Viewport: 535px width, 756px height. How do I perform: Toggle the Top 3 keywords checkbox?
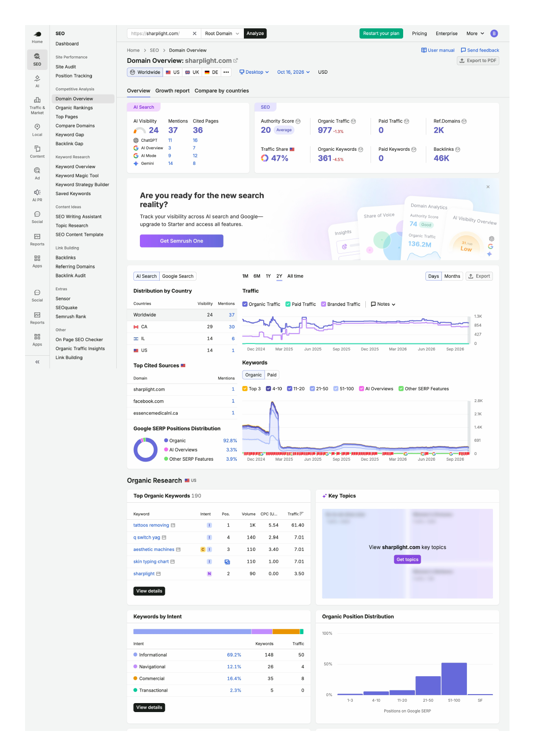[245, 389]
